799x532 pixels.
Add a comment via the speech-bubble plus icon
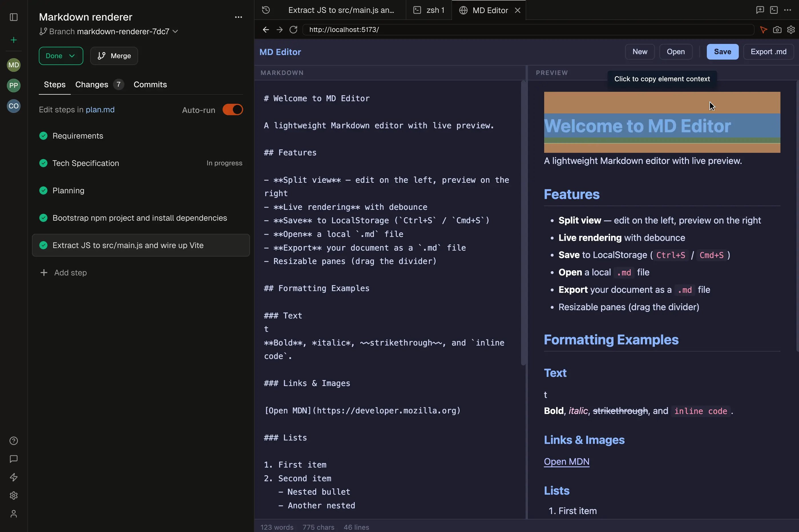(x=760, y=10)
